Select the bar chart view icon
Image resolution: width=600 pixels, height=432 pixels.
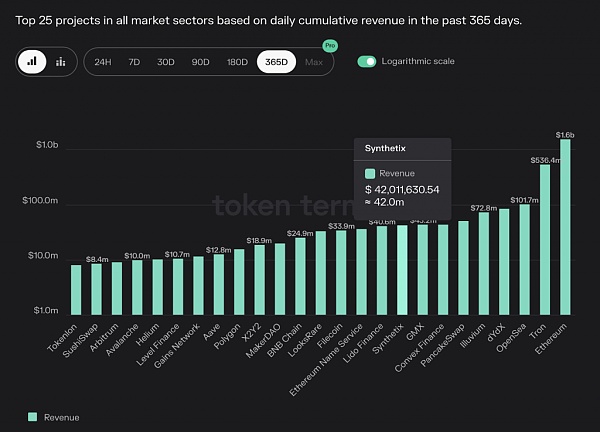click(x=33, y=62)
